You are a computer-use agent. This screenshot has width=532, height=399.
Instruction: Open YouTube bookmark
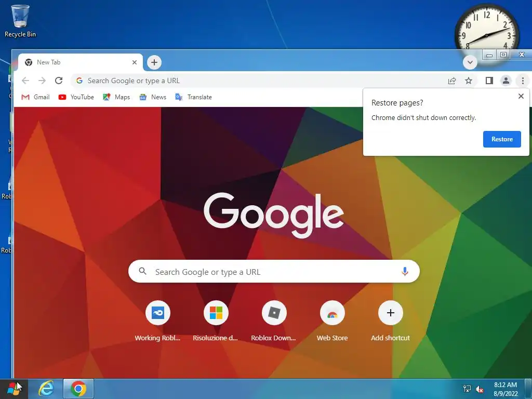click(x=76, y=97)
